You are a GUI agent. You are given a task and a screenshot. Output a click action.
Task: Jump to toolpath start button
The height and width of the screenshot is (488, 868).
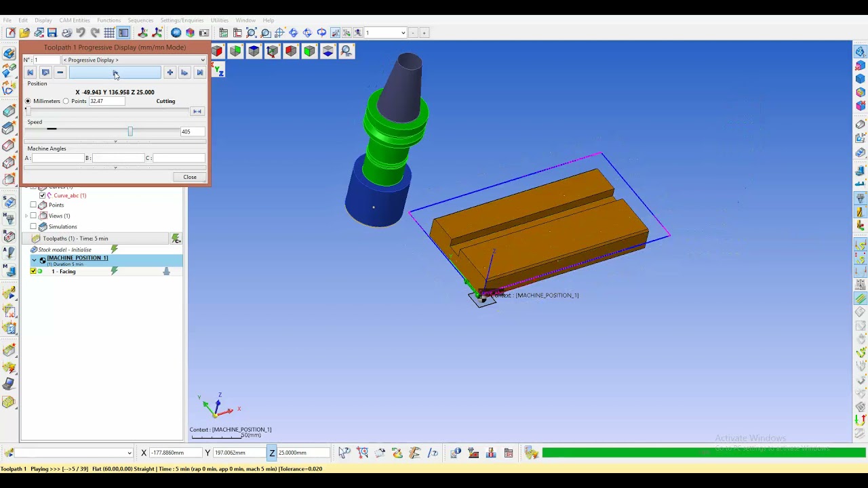(x=30, y=73)
